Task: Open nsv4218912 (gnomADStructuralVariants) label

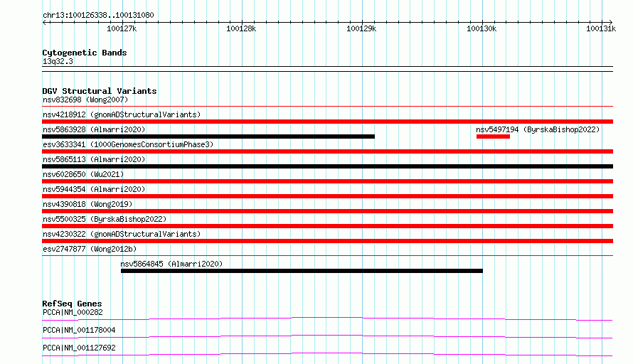Action: [x=122, y=114]
